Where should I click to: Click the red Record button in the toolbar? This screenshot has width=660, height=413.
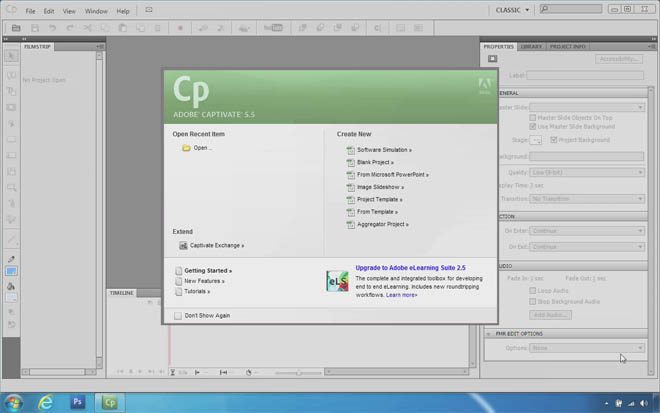[x=180, y=28]
